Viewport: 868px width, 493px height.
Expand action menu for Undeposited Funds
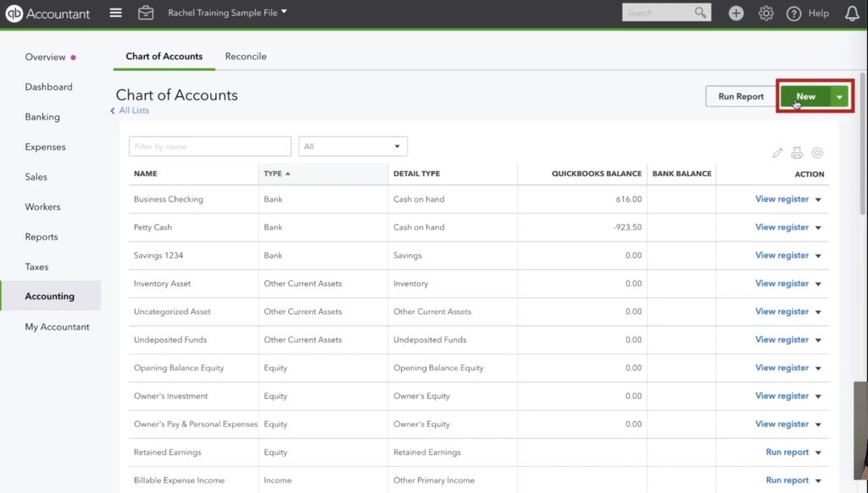818,341
